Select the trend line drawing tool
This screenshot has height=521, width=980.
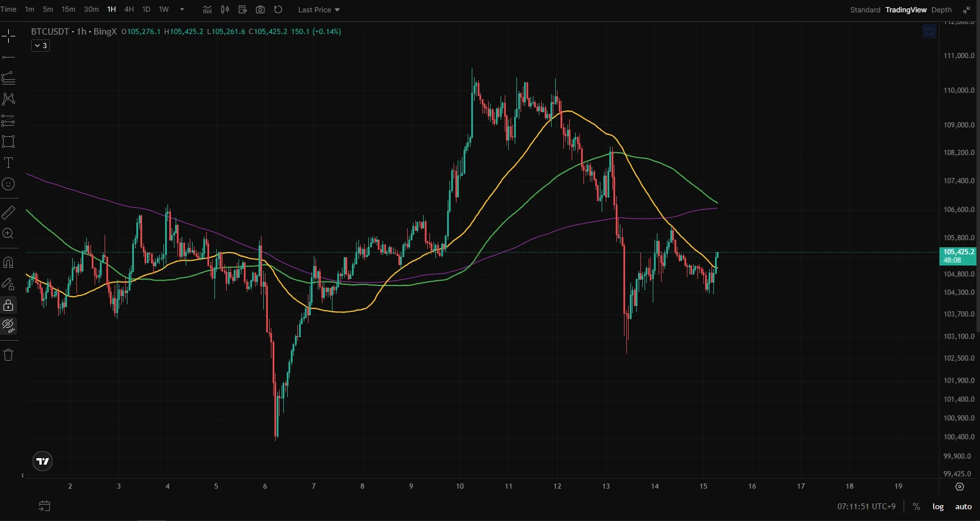(x=8, y=57)
